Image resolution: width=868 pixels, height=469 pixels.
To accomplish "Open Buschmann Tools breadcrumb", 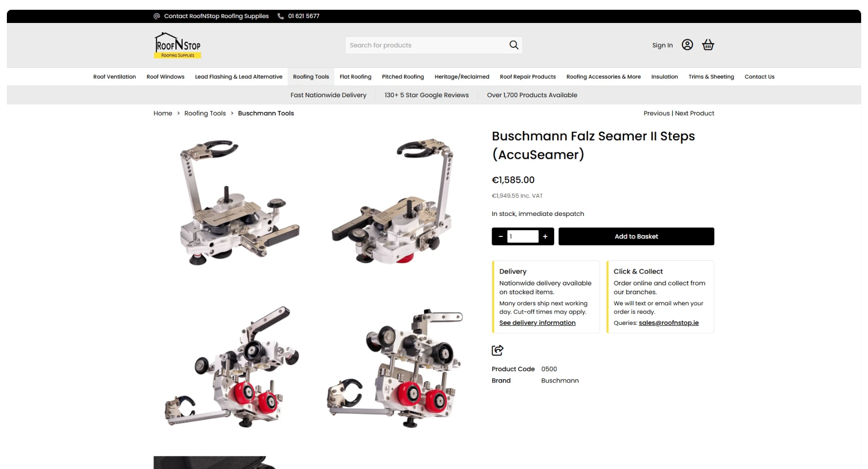I will [266, 113].
